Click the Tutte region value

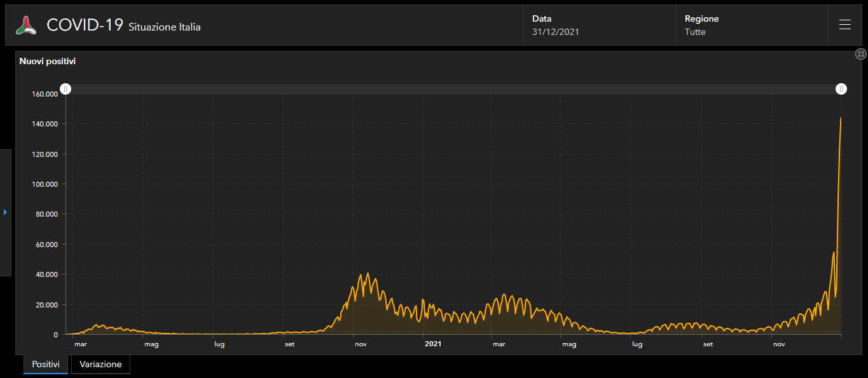(695, 32)
